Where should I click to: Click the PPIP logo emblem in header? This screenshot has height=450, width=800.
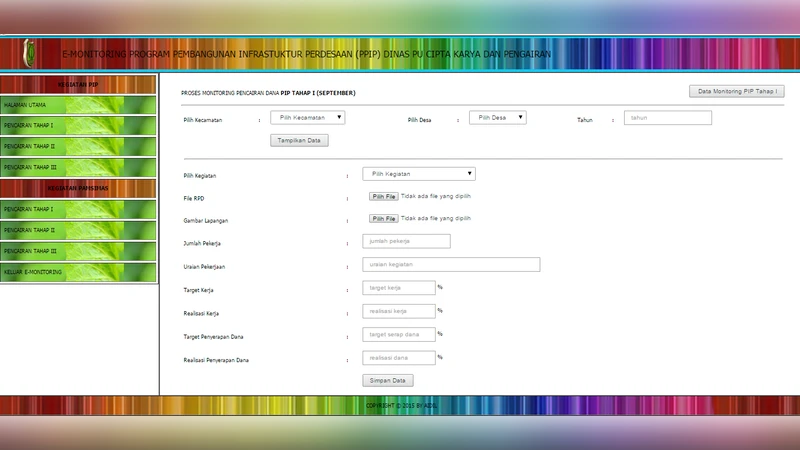pyautogui.click(x=29, y=53)
